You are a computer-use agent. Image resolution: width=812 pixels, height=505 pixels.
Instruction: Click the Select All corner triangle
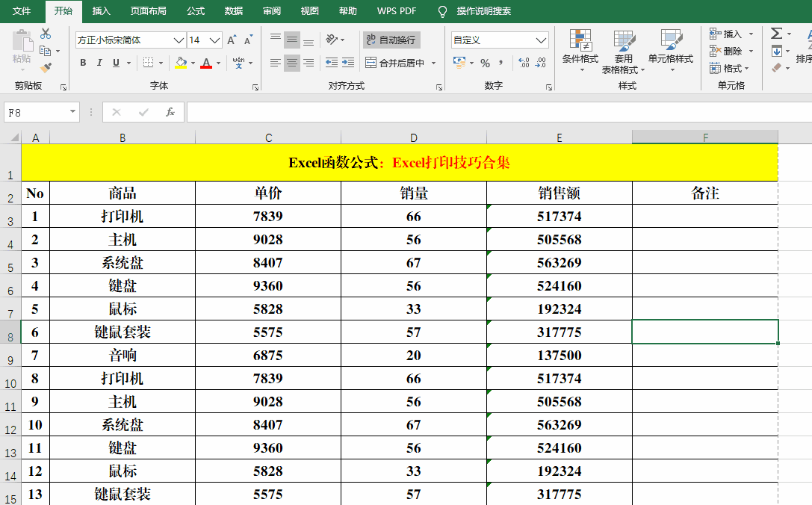[14, 137]
